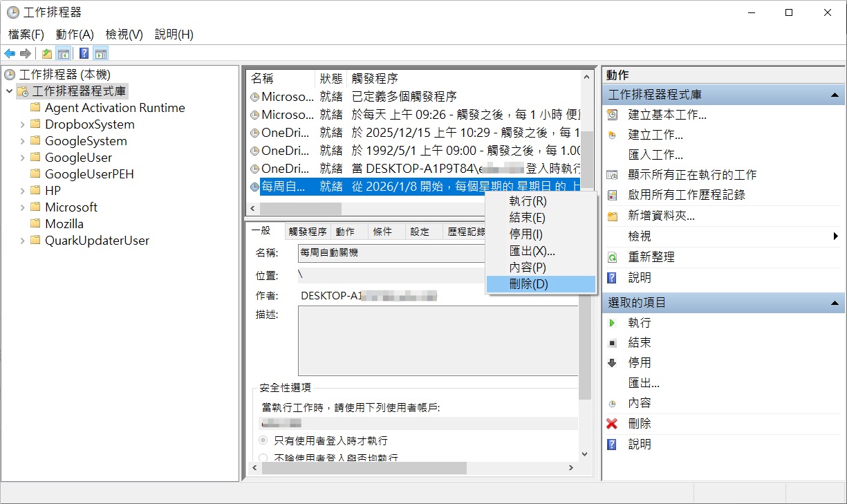Expand the DropboxSystem folder

pos(22,124)
